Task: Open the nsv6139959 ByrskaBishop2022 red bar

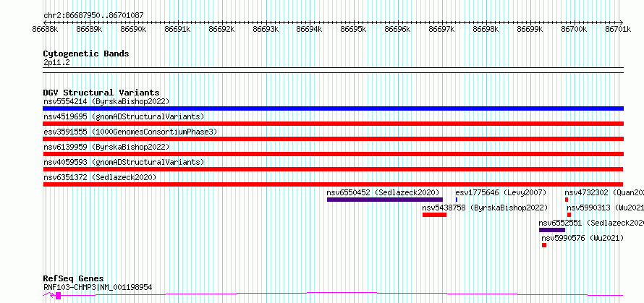Action: coord(333,154)
